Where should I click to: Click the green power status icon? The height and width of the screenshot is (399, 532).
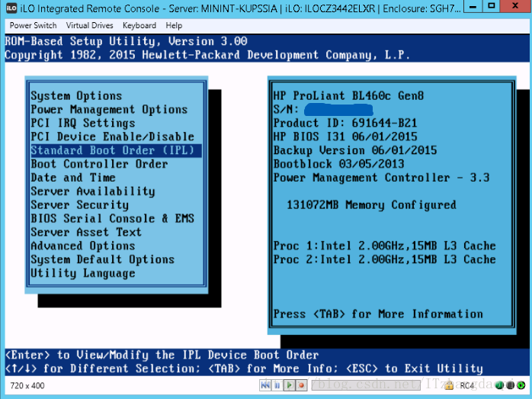tap(521, 385)
